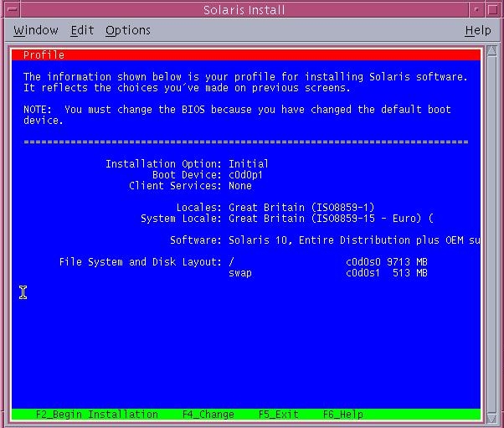Click the Installation Option label

coord(163,164)
